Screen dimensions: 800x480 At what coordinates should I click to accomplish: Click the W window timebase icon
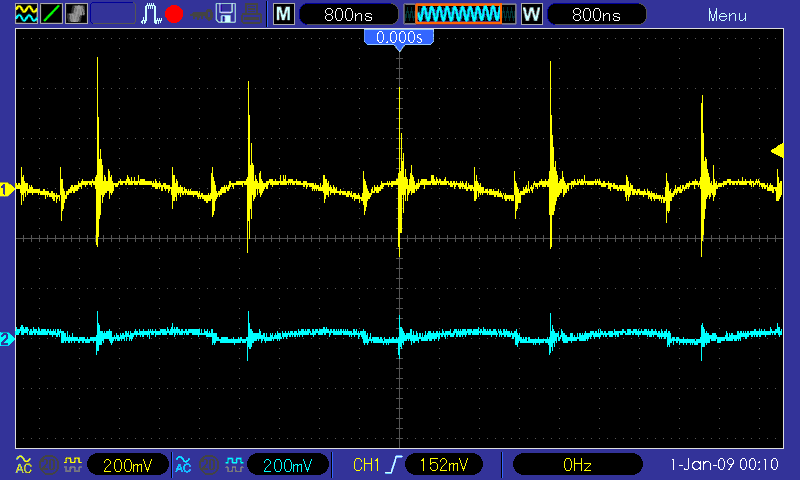tap(532, 14)
